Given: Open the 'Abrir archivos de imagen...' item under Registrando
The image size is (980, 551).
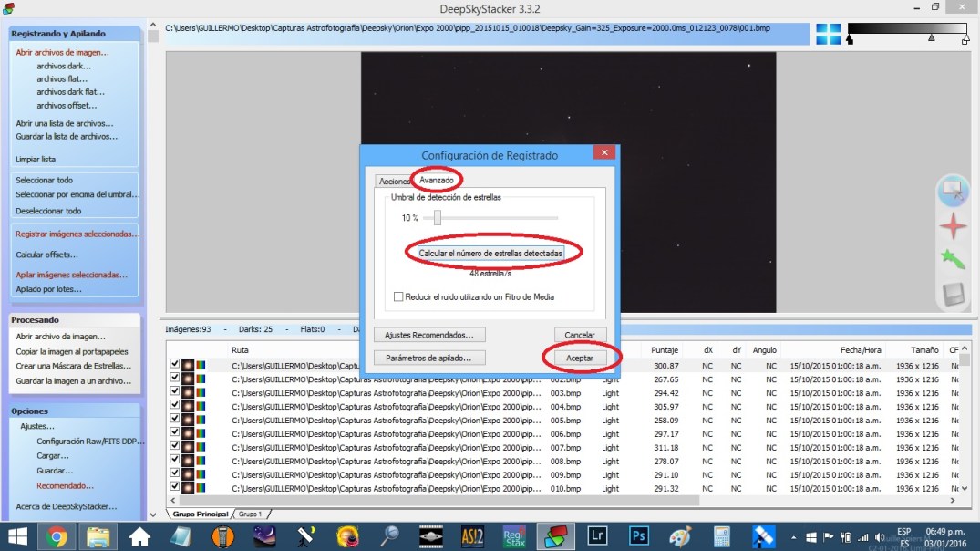Looking at the screenshot, I should [x=62, y=52].
